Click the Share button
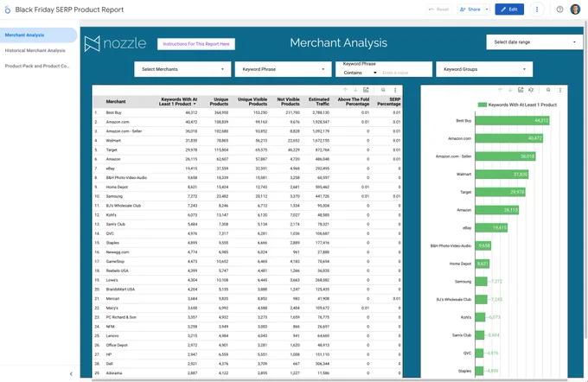This screenshot has height=382, width=588. coord(470,10)
